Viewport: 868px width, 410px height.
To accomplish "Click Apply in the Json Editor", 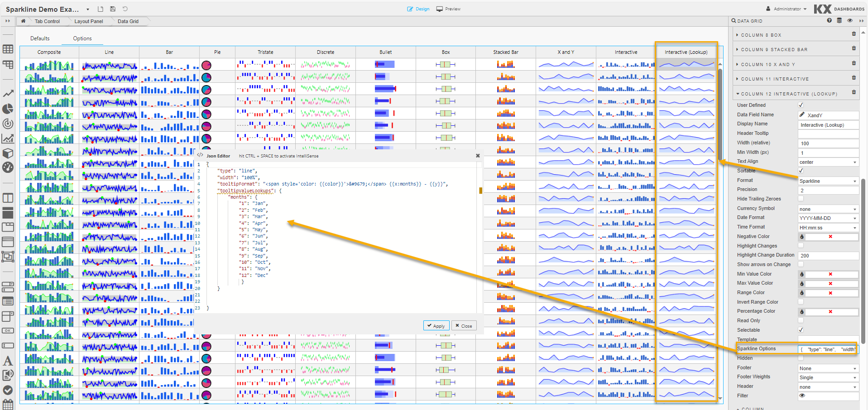I will click(436, 325).
